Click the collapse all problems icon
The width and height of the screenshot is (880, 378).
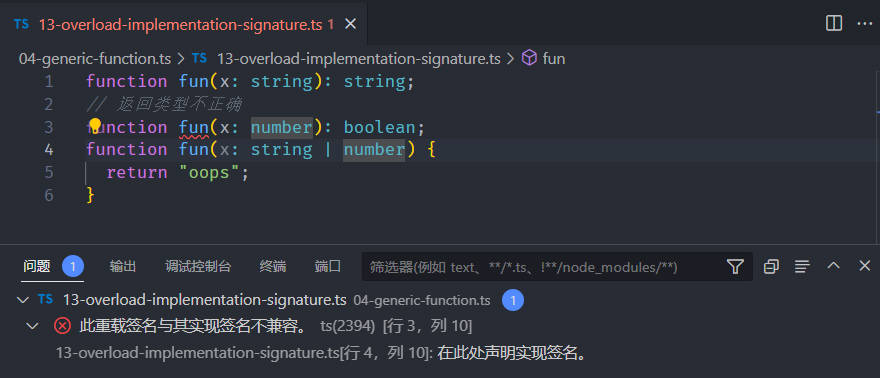tap(771, 266)
